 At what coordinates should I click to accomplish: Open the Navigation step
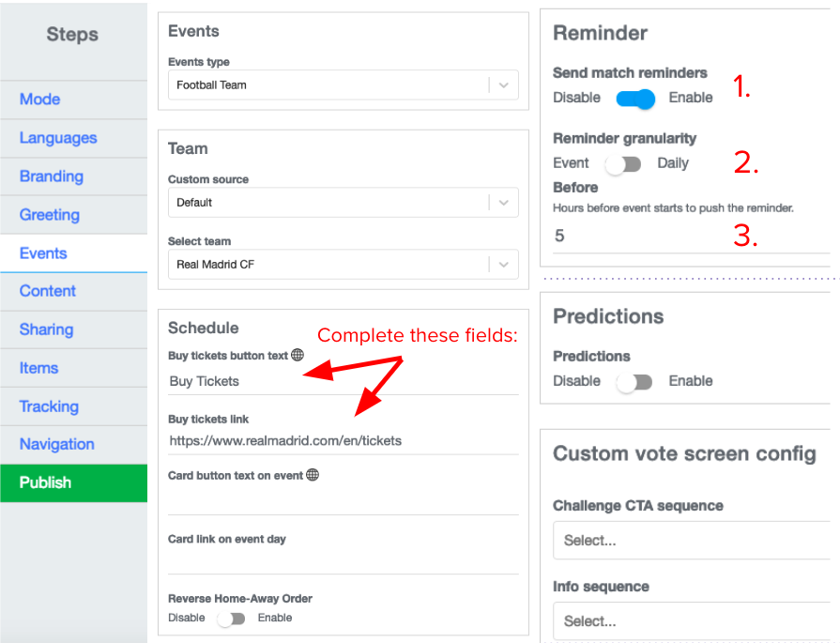57,444
